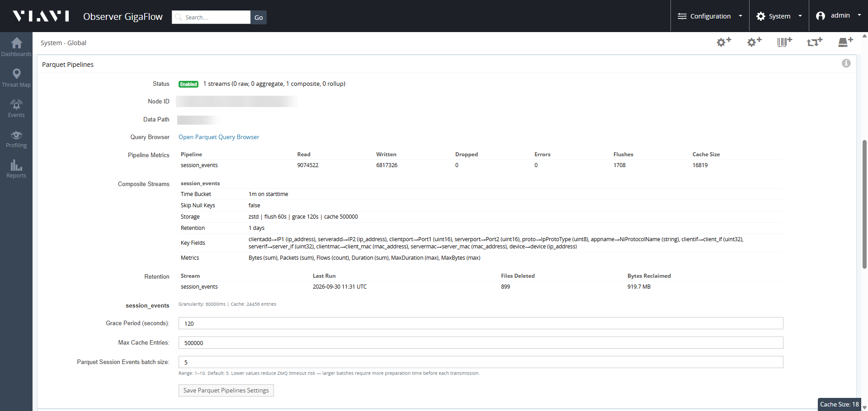This screenshot has width=868, height=411.
Task: Select the Read value 9074522
Action: (x=308, y=165)
